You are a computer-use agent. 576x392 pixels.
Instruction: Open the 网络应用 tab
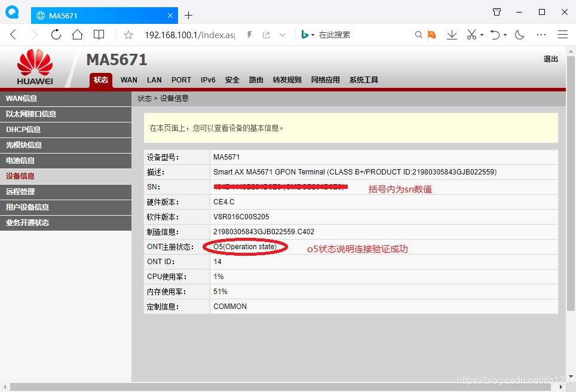(326, 79)
